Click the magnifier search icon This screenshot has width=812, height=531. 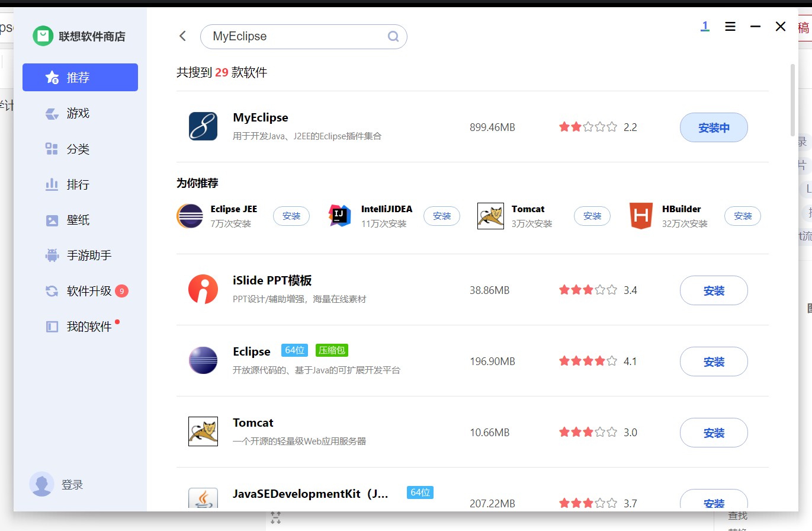click(393, 37)
